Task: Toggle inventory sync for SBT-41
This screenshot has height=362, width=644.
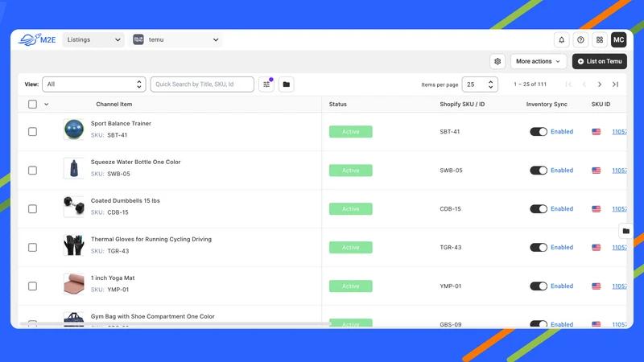Action: 539,132
